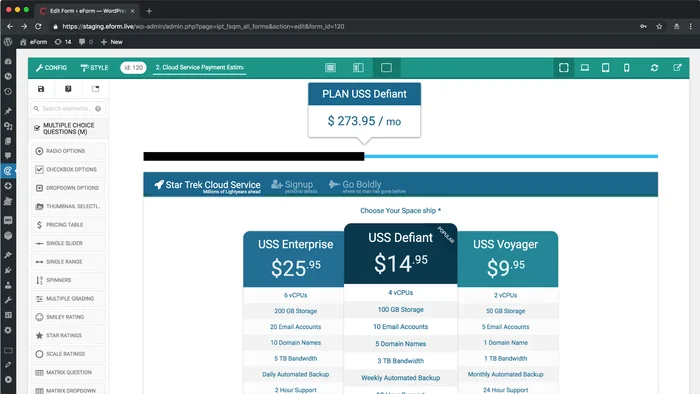This screenshot has height=394, width=700.
Task: Click the play-circle collapse menu icon
Action: tap(8, 379)
